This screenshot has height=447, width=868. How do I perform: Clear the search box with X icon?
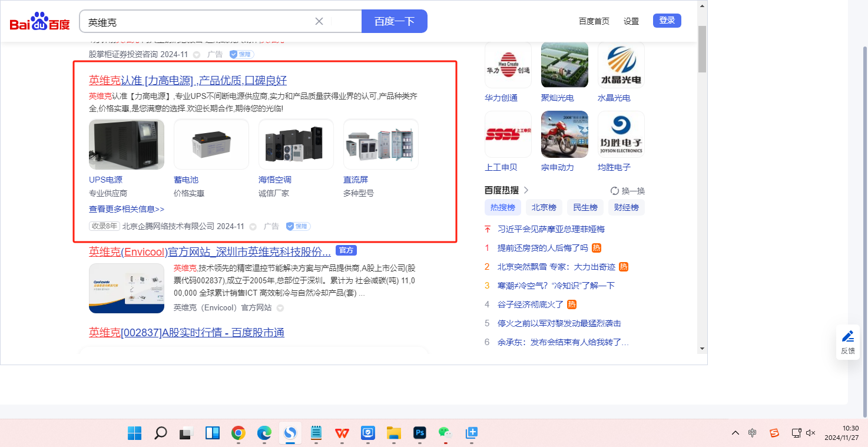click(x=319, y=21)
